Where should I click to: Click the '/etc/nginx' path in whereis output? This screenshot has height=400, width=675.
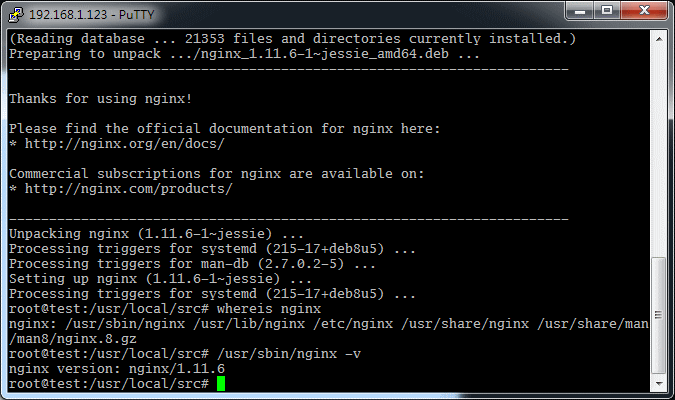coord(353,324)
